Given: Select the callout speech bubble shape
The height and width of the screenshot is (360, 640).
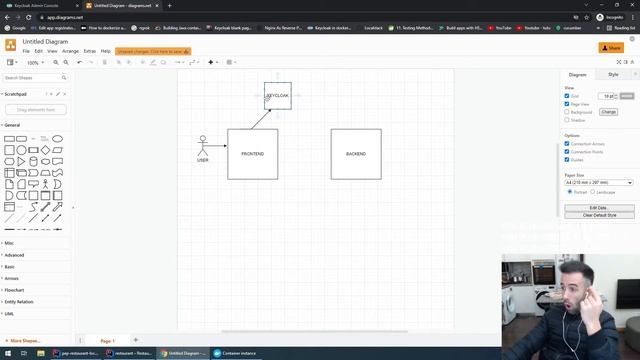Looking at the screenshot, I should [x=33, y=184].
